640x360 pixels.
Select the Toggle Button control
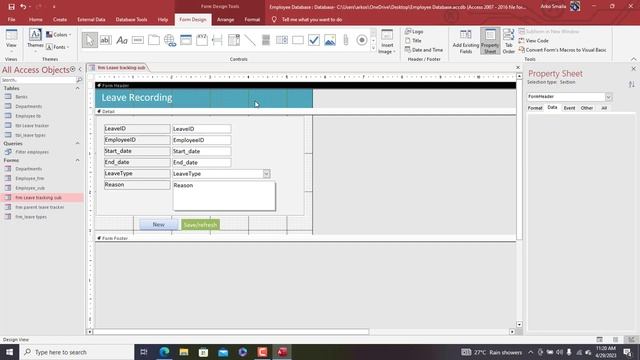coord(266,40)
